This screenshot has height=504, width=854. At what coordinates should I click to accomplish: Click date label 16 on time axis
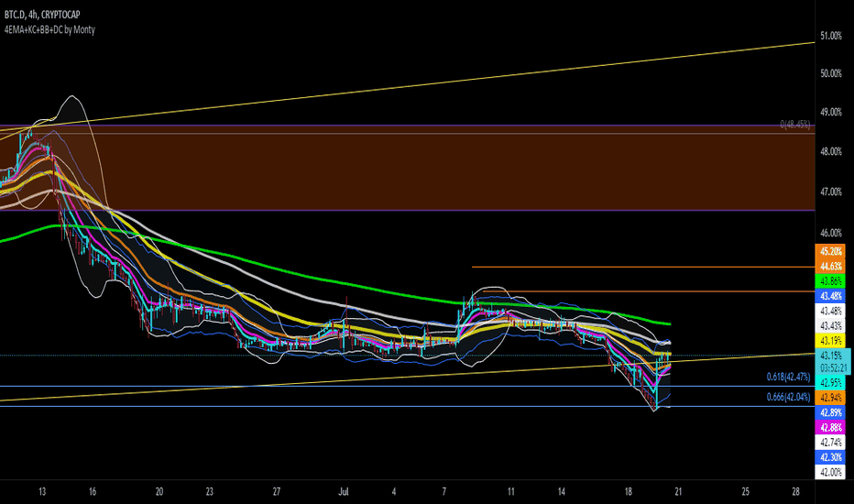pos(92,491)
